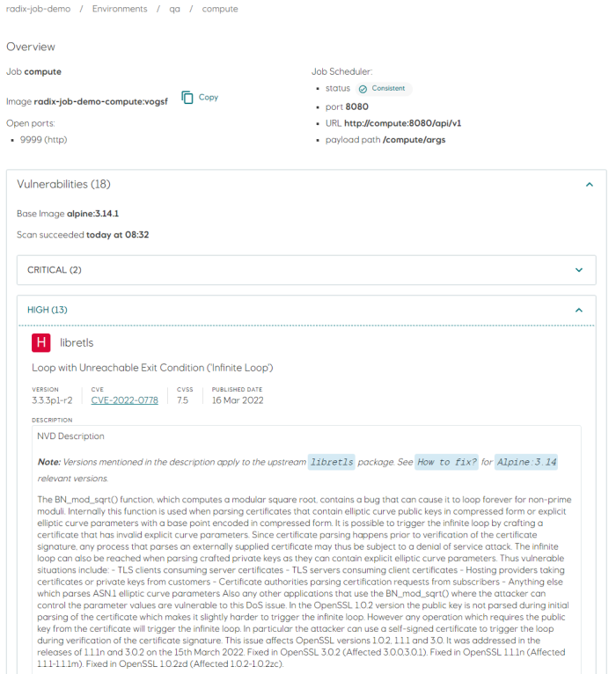616x674 pixels.
Task: Click the CRITICAL (2) section label
Action: [x=54, y=270]
